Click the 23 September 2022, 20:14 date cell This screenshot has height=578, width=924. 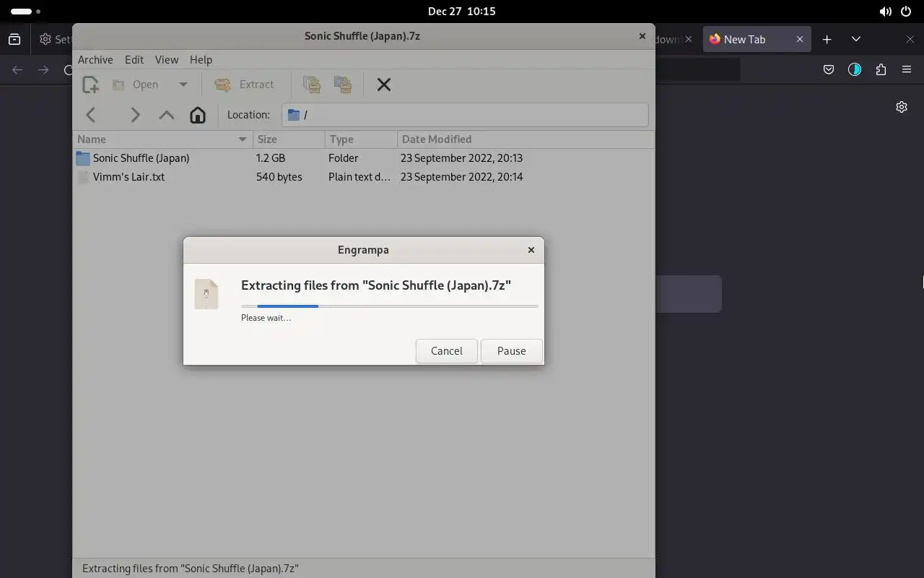tap(461, 176)
